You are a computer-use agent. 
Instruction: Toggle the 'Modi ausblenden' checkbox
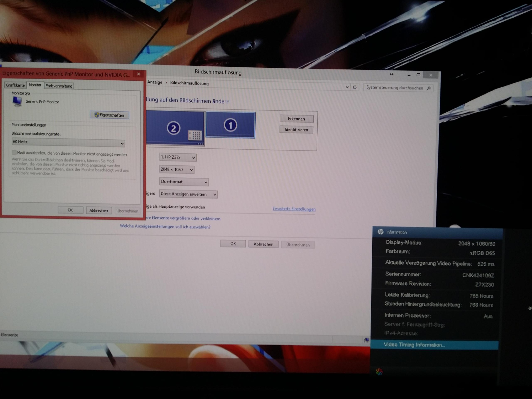click(x=14, y=152)
